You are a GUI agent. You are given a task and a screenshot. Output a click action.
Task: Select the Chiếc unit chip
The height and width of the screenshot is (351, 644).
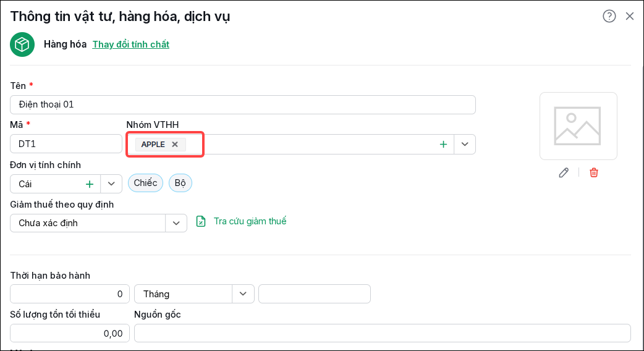tap(145, 183)
